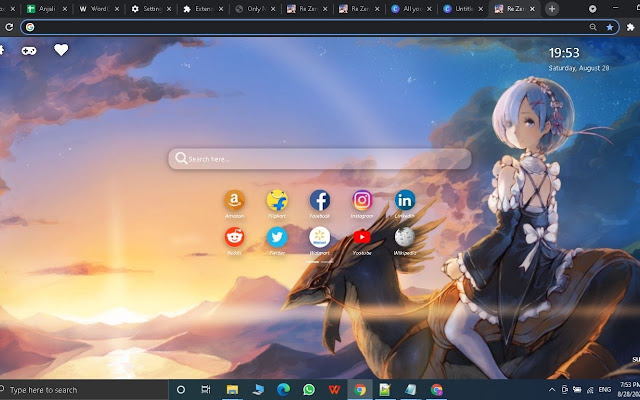Open the zoom indicator in the address bar
Viewport: 640px width, 400px height.
(593, 27)
